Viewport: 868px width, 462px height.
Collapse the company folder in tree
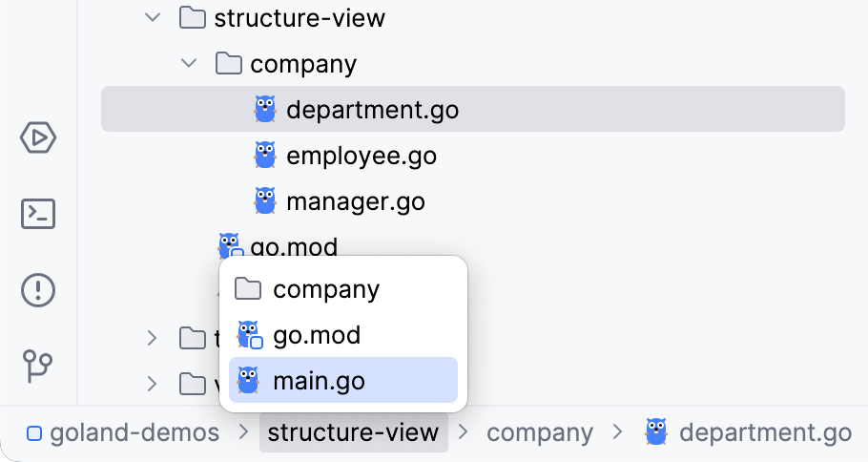(x=189, y=64)
